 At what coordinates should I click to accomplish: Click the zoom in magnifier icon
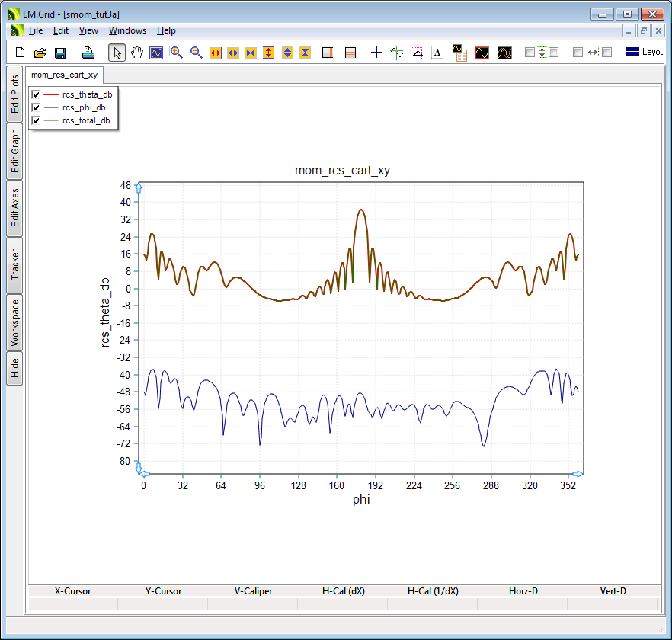[x=176, y=53]
